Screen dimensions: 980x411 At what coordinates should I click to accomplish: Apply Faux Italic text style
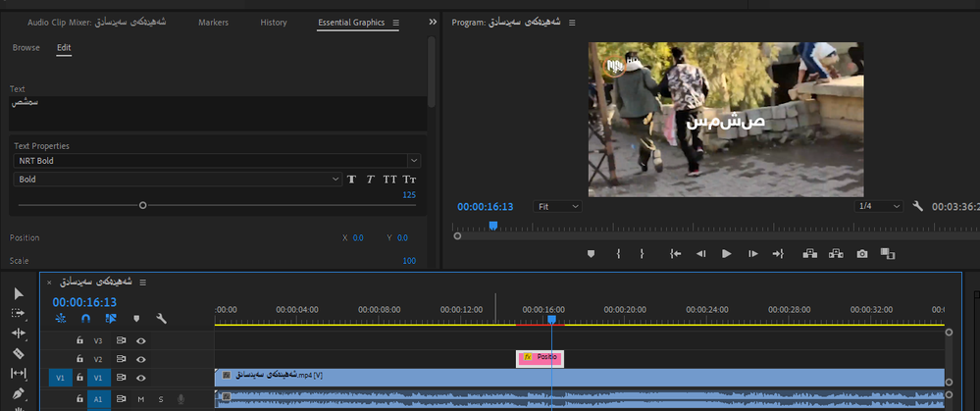tap(370, 180)
